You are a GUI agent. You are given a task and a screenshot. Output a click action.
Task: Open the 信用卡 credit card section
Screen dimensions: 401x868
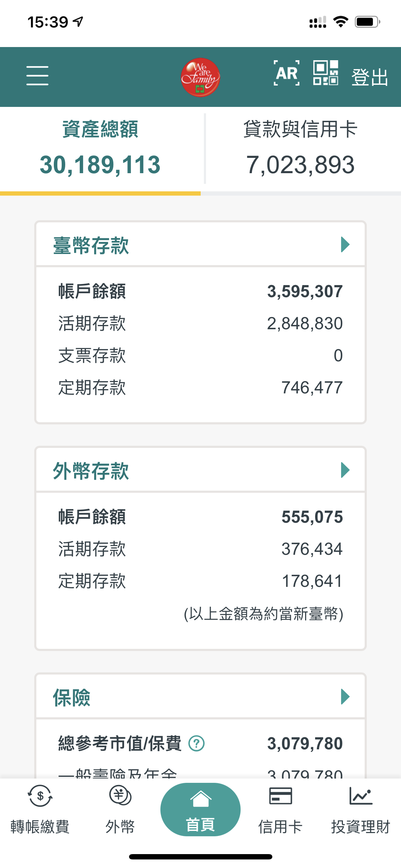point(281,810)
